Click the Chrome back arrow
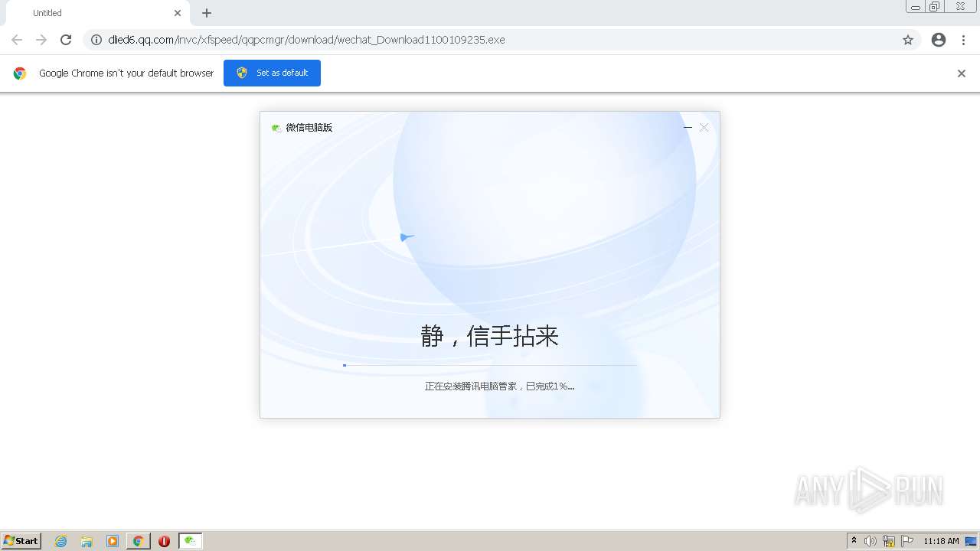Viewport: 980px width, 551px height. click(17, 40)
